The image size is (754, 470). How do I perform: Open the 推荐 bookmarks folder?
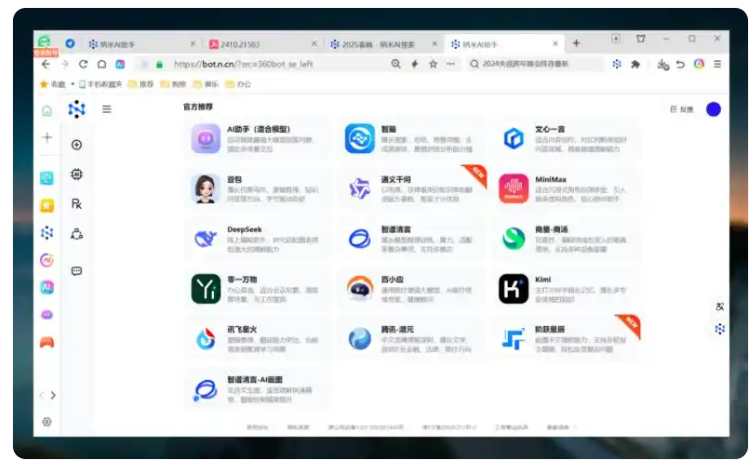141,84
